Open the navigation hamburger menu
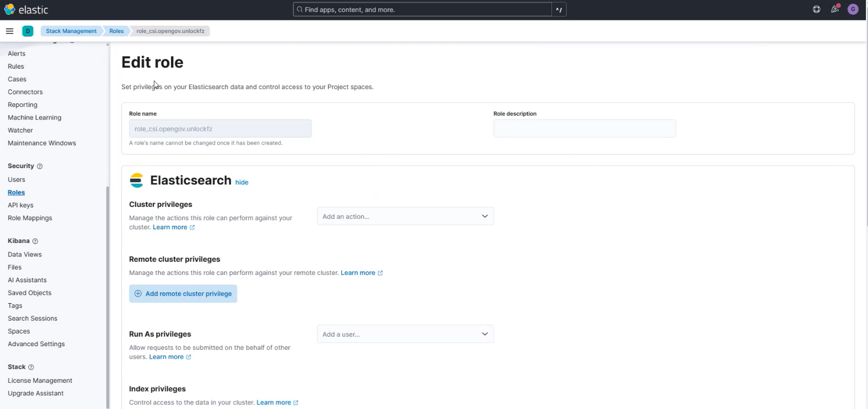This screenshot has width=868, height=409. [9, 31]
